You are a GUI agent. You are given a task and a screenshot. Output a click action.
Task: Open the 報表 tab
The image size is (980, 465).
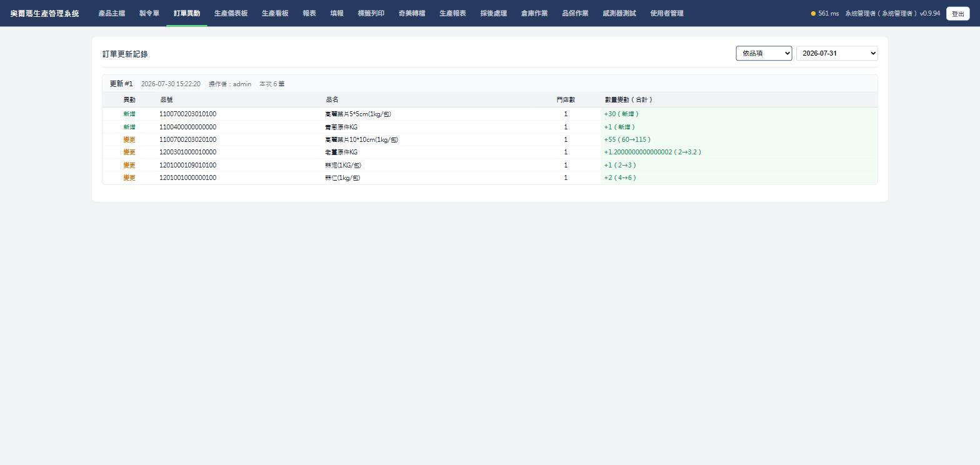[309, 13]
